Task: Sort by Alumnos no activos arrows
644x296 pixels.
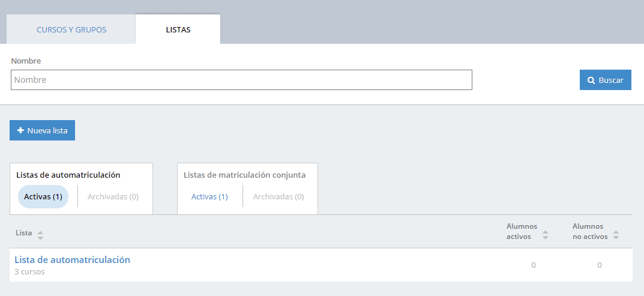Action: 616,235
